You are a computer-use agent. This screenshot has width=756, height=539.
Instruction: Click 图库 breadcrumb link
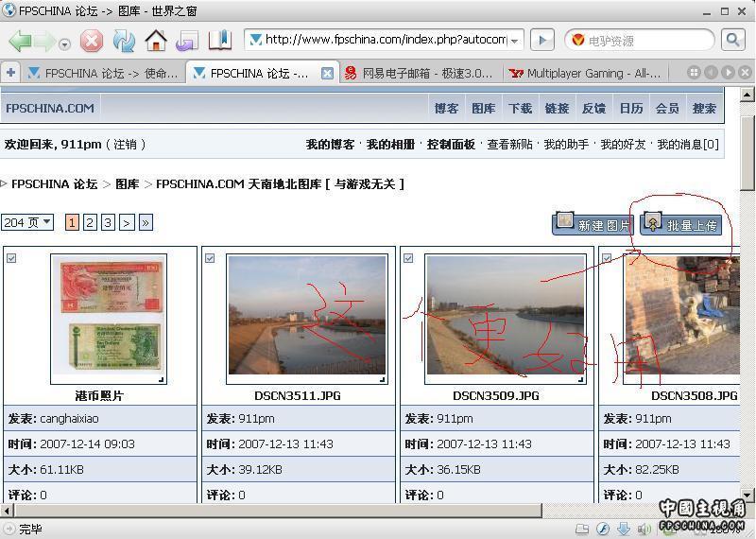pyautogui.click(x=128, y=183)
